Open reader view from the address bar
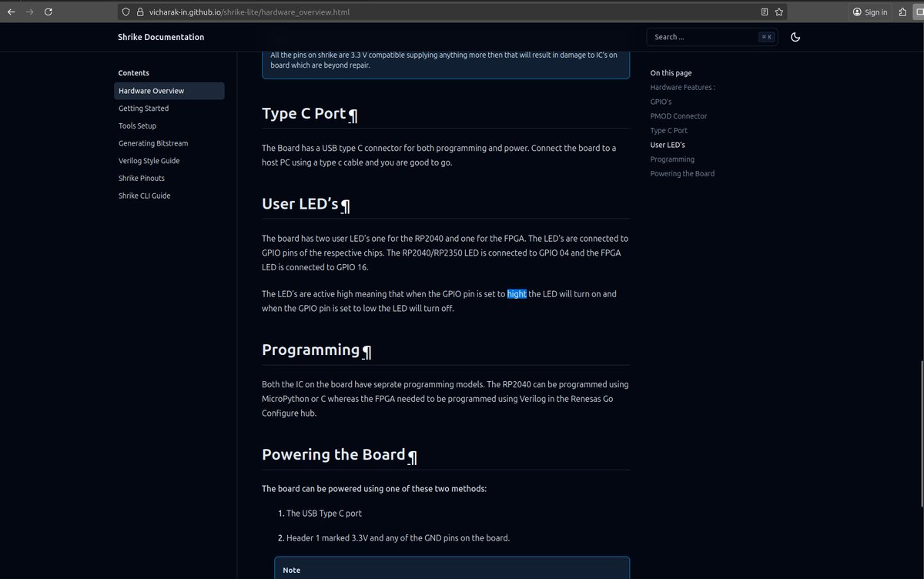924x579 pixels. 765,12
